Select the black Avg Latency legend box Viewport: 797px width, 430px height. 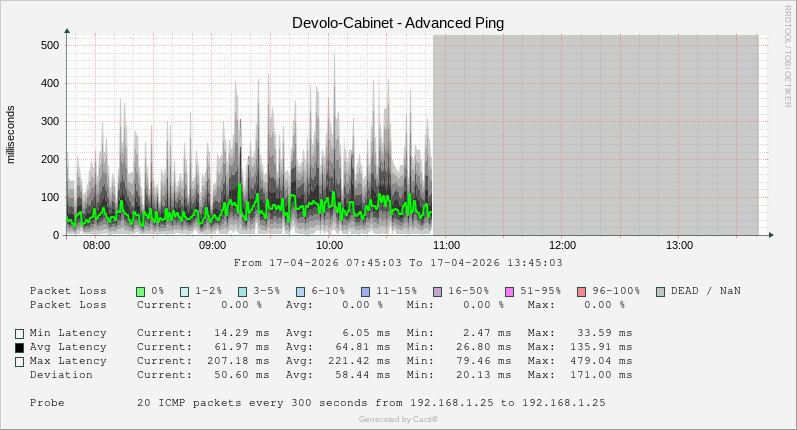19,347
